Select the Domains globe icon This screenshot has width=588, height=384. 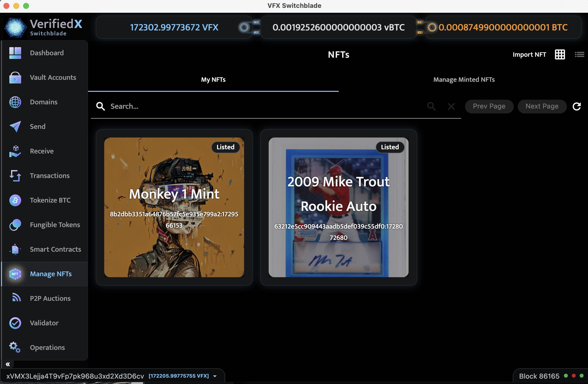[15, 102]
